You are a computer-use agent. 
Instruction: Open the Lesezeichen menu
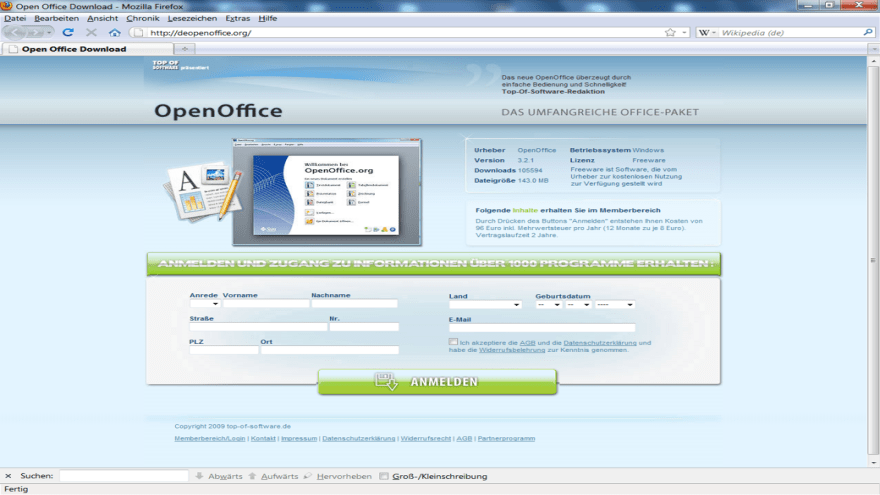tap(192, 18)
